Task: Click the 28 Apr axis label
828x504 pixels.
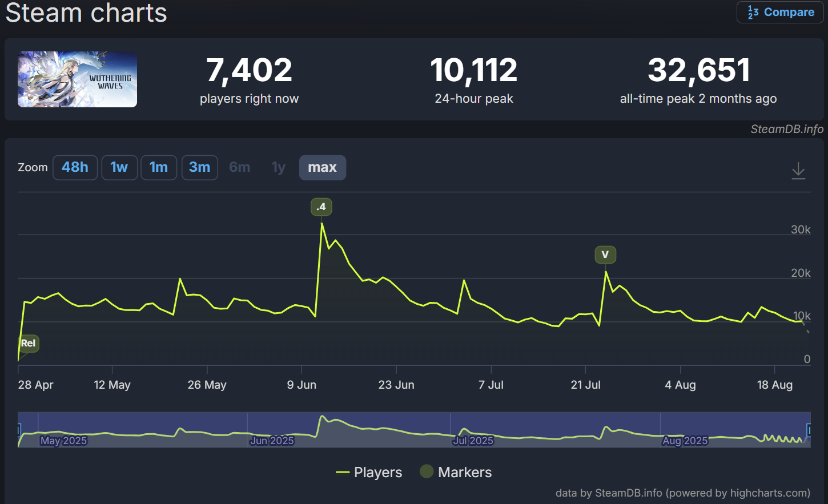Action: tap(35, 385)
